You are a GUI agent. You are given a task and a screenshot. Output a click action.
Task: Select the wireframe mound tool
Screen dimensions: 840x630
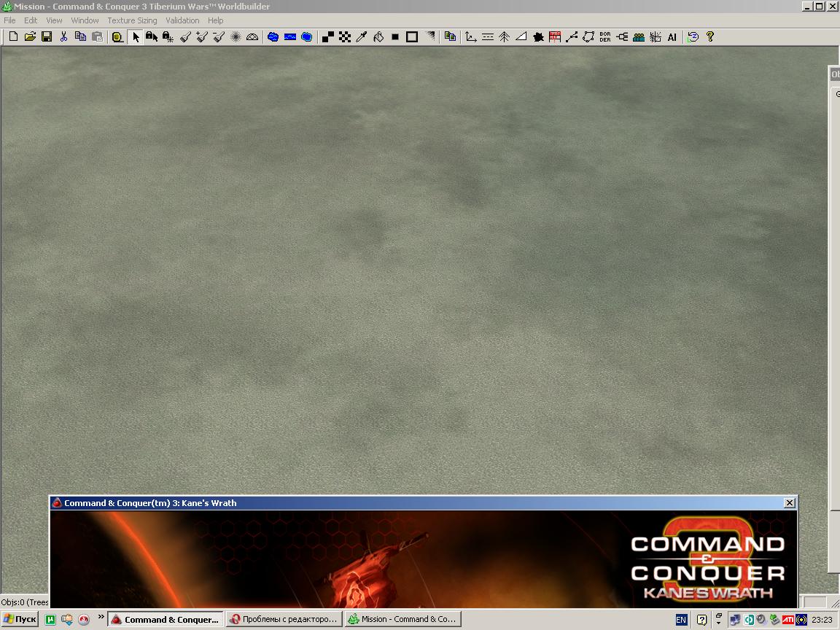[x=252, y=36]
